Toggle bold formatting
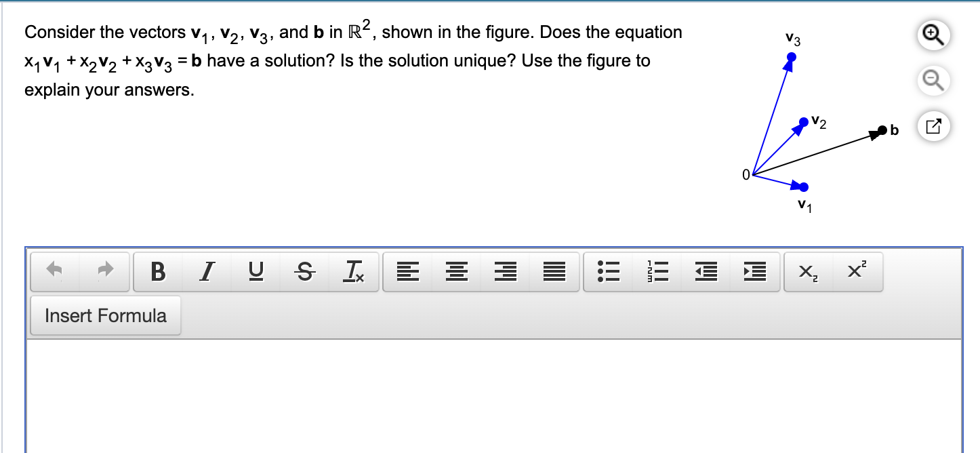Image resolution: width=980 pixels, height=453 pixels. [158, 271]
